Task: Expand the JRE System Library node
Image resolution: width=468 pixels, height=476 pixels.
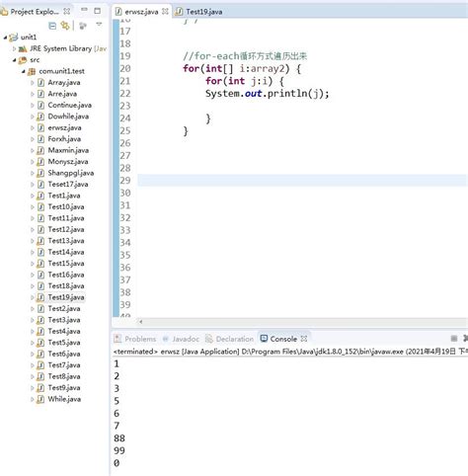Action: click(14, 48)
